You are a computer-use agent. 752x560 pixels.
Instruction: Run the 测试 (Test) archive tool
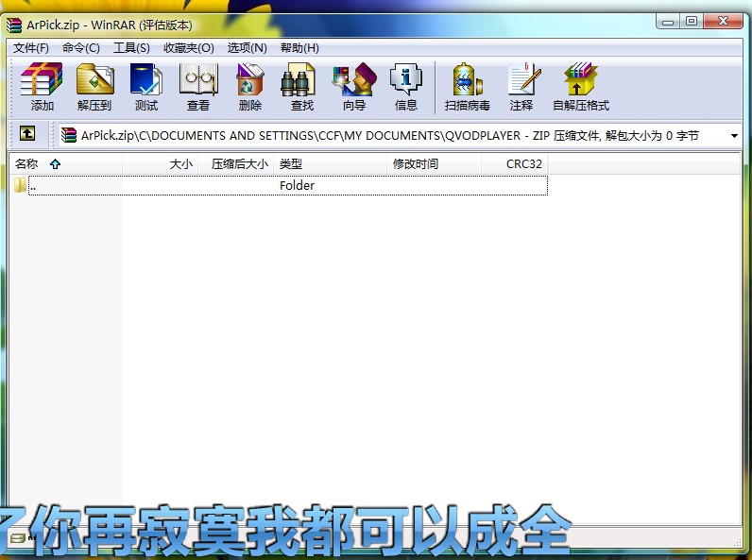(x=146, y=87)
